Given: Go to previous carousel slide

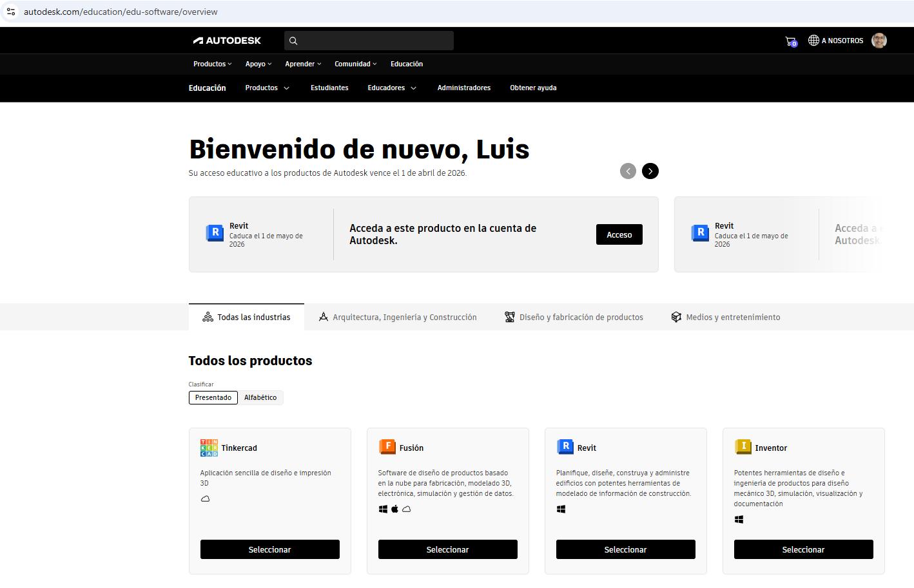Looking at the screenshot, I should (628, 171).
